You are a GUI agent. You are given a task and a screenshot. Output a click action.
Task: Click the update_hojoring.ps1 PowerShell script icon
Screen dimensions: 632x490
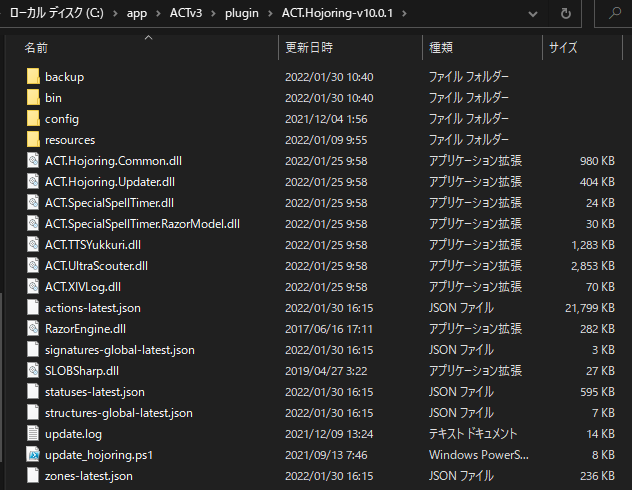pos(33,455)
